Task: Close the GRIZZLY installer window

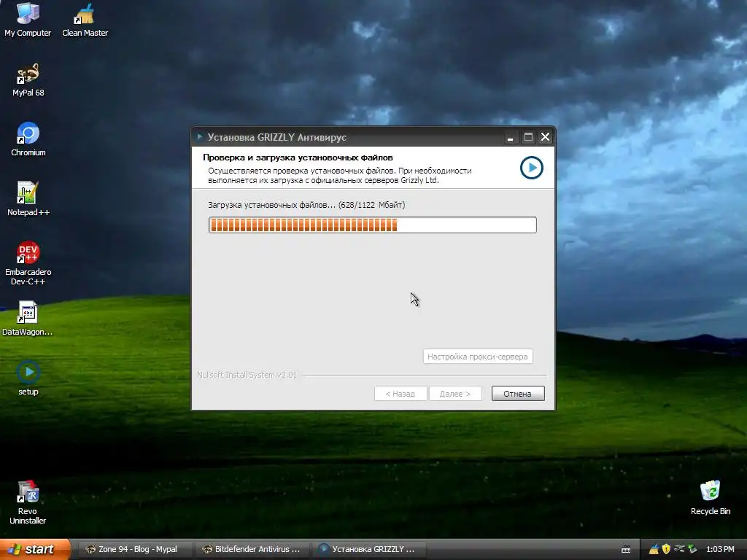Action: [545, 138]
